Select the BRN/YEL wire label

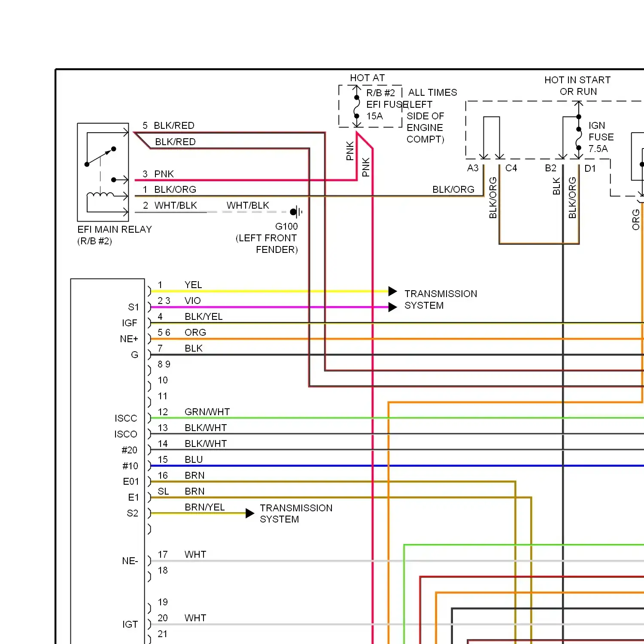click(205, 507)
